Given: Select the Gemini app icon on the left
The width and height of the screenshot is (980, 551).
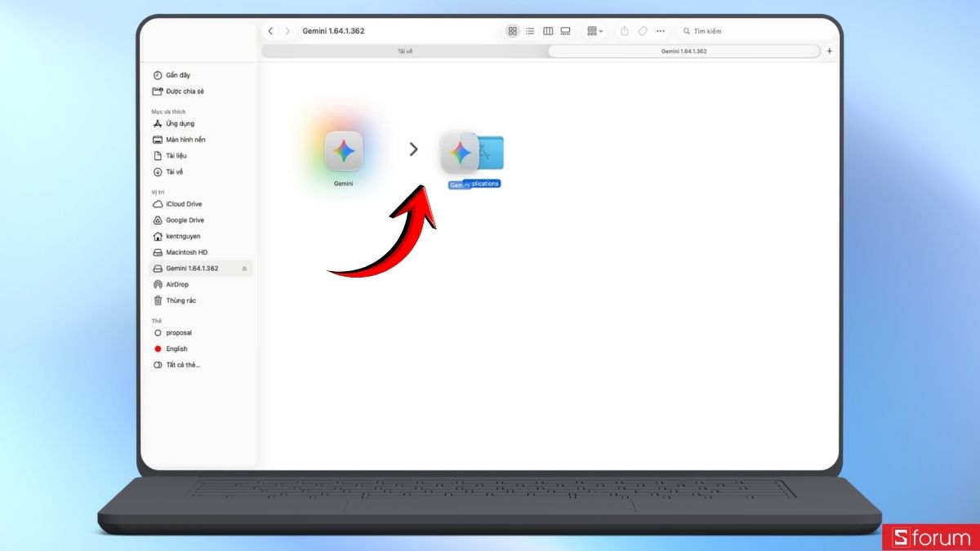Looking at the screenshot, I should [x=344, y=151].
